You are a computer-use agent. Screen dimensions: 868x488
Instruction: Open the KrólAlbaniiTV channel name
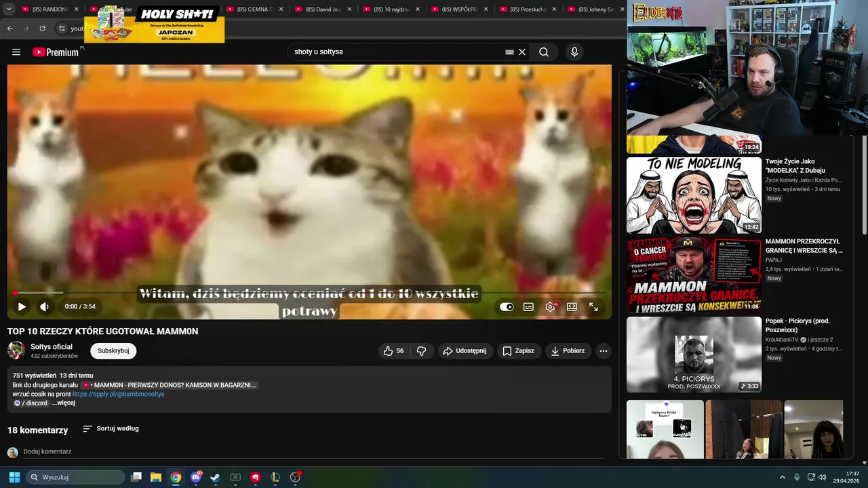tap(783, 340)
